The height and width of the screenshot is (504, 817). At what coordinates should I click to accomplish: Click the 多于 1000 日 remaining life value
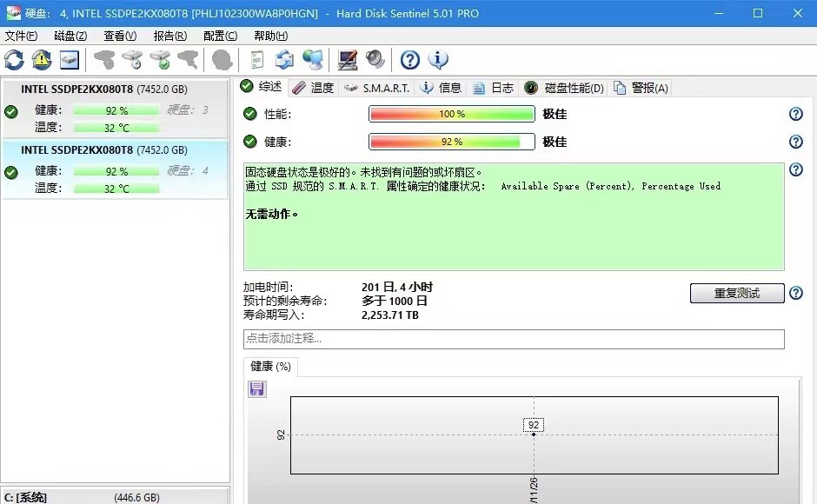click(394, 301)
